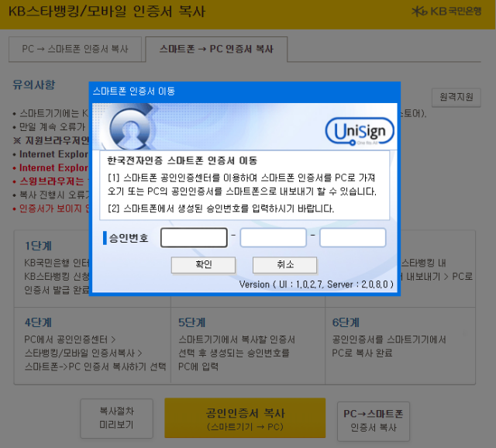The height and width of the screenshot is (448, 496).
Task: Click the 5단계 step heading
Action: pos(191,322)
